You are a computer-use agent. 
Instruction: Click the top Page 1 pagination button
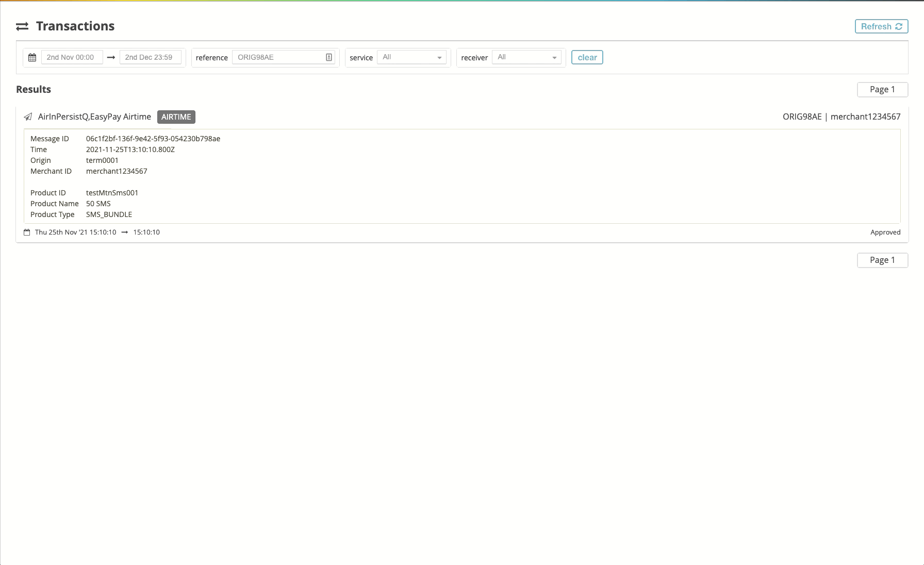pyautogui.click(x=882, y=89)
